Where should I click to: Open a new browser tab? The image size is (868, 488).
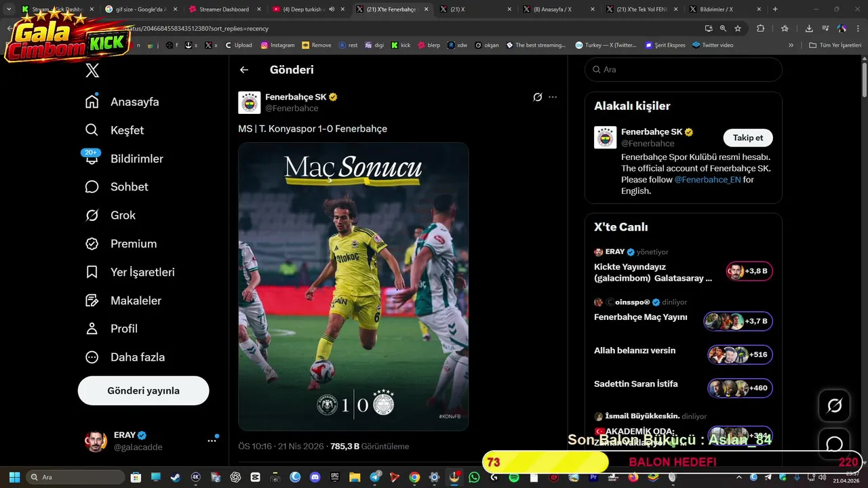tap(775, 9)
